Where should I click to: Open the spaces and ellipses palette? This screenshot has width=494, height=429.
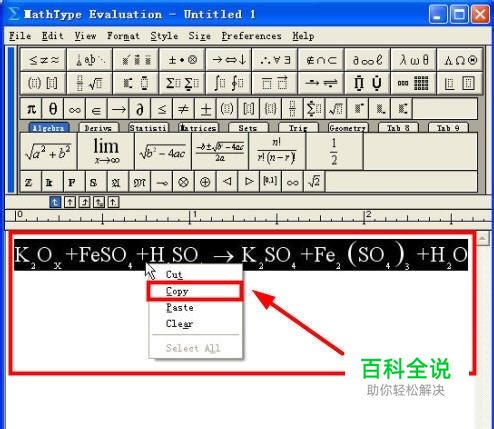89,60
